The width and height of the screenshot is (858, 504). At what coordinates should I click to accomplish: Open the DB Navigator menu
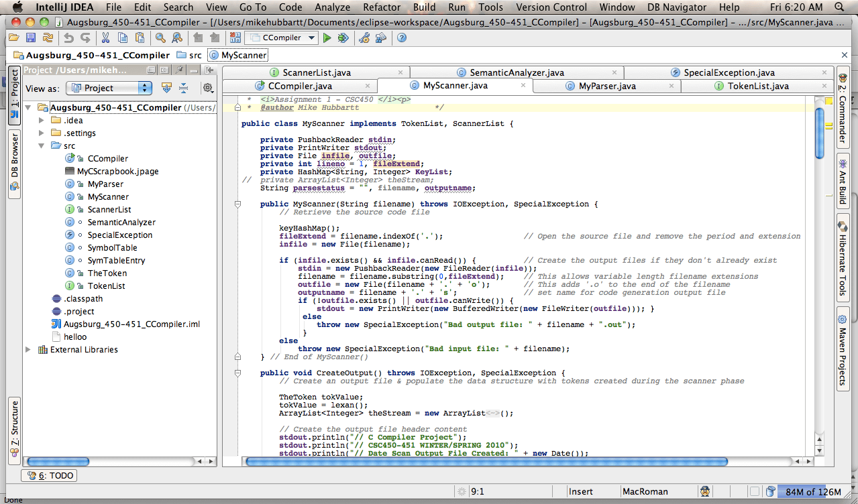(x=677, y=7)
